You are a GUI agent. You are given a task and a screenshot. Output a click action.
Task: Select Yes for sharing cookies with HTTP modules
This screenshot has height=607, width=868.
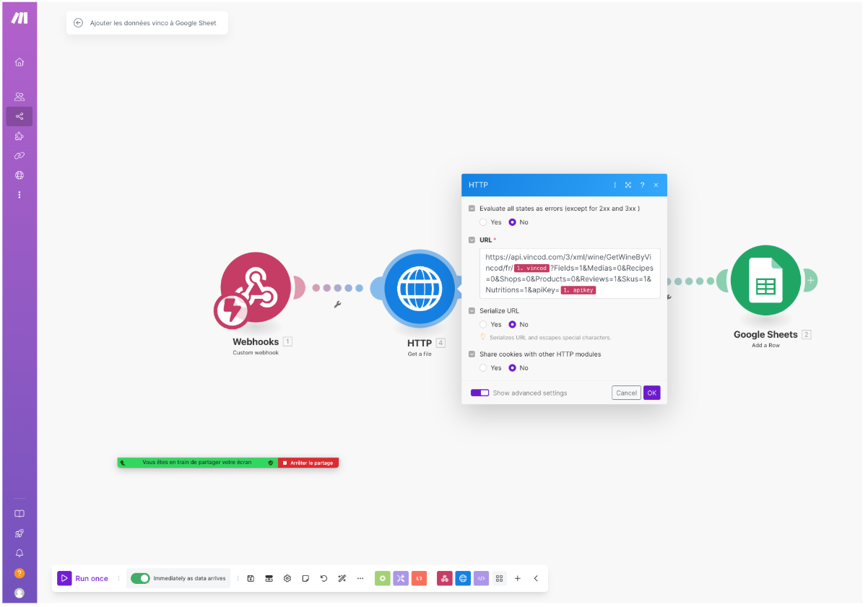[x=484, y=368]
